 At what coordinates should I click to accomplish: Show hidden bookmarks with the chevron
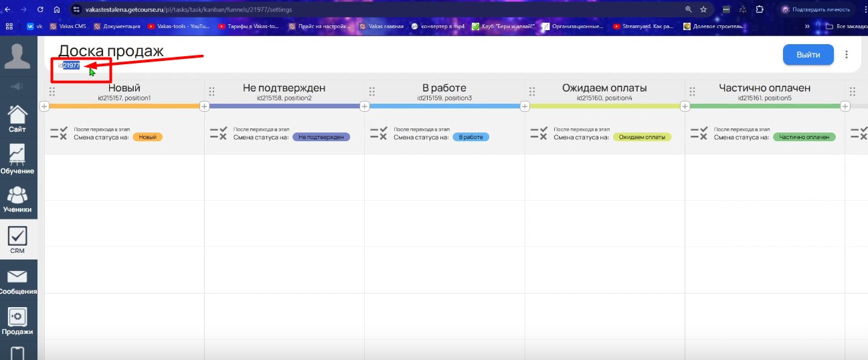coord(807,27)
